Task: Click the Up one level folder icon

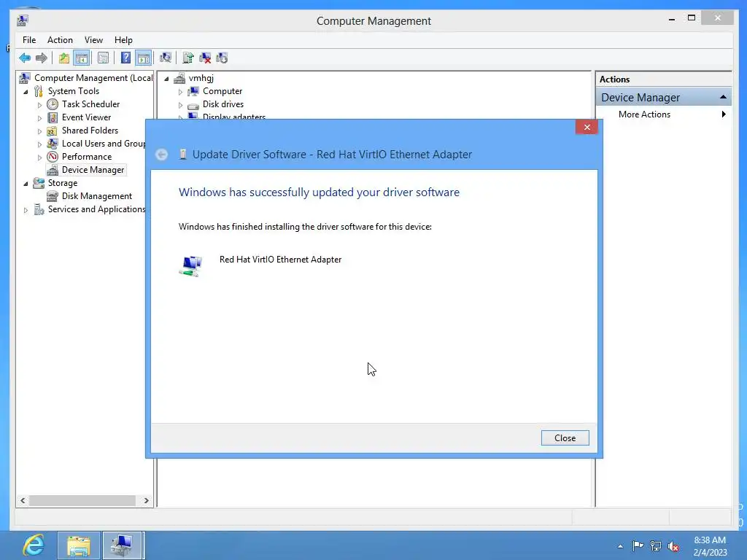Action: click(64, 58)
